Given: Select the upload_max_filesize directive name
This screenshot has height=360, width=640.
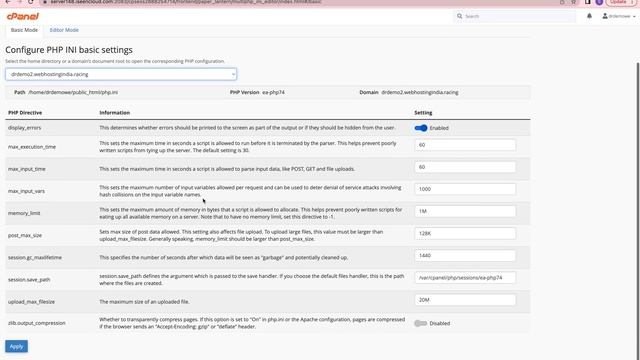Looking at the screenshot, I should (x=31, y=302).
